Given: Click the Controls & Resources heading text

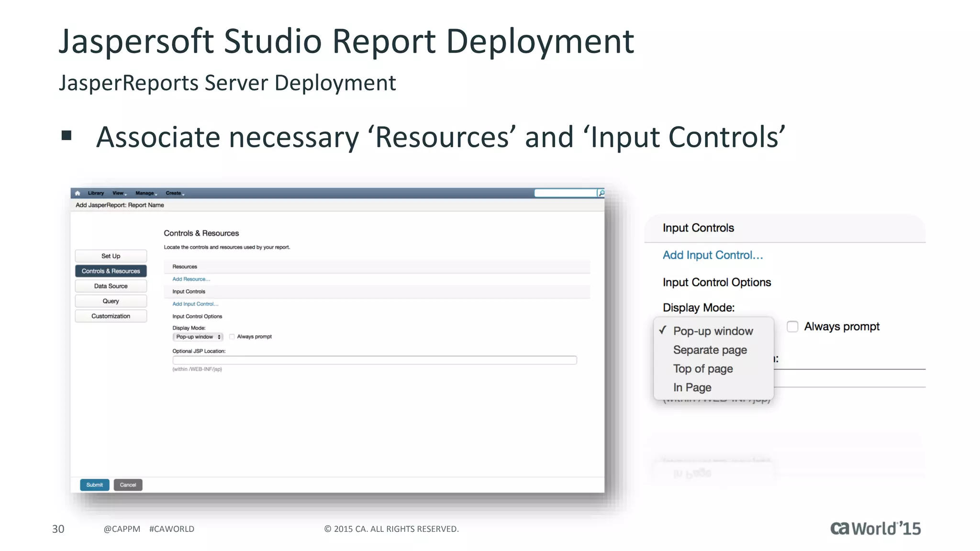Looking at the screenshot, I should click(x=201, y=233).
